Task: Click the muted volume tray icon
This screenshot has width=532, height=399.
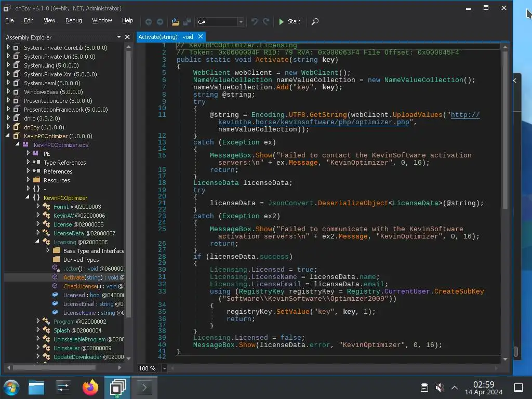Action: point(440,387)
